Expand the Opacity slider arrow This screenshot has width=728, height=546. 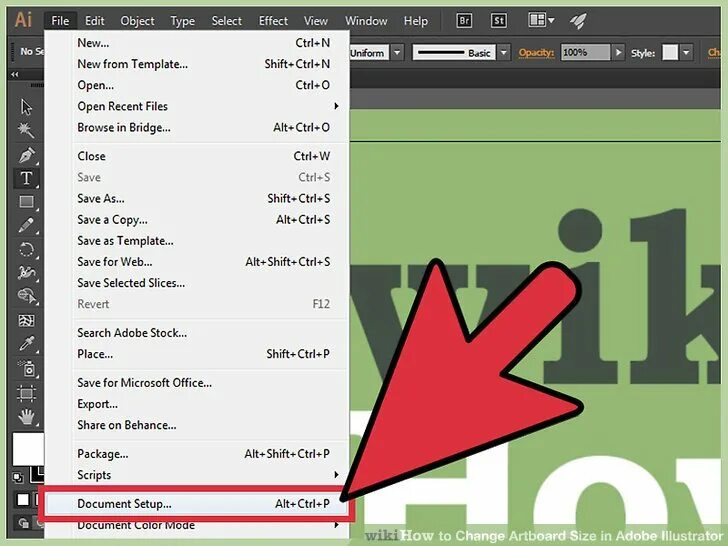pos(618,52)
